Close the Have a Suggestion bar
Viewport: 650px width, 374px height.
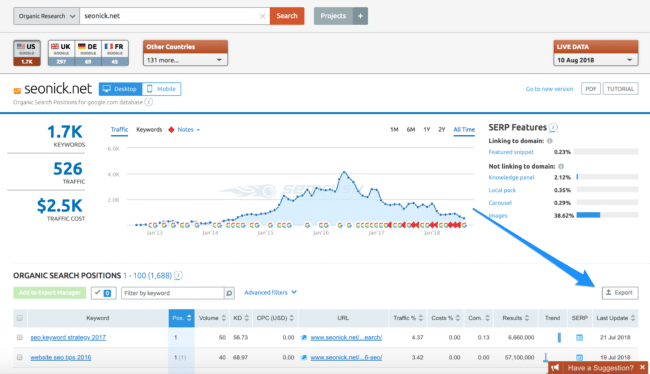click(642, 367)
